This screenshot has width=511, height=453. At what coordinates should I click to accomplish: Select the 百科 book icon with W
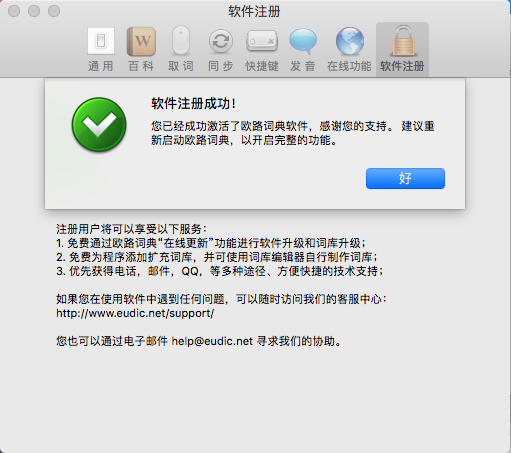[141, 41]
